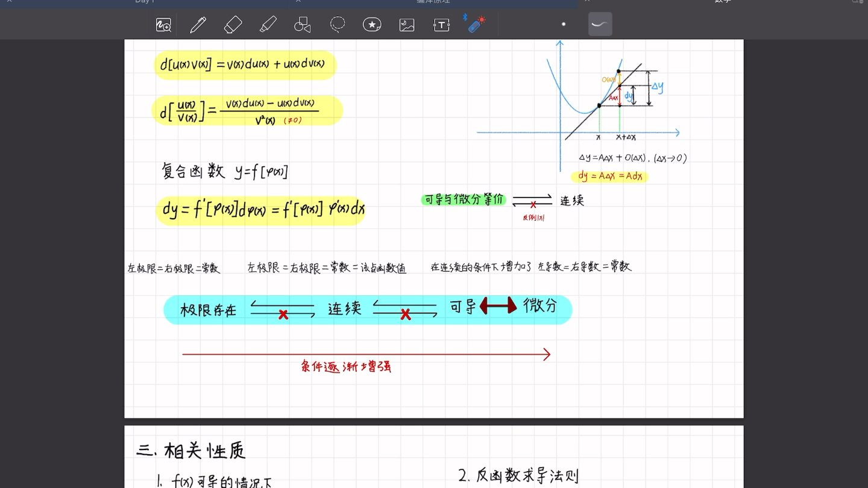This screenshot has width=868, height=488.
Task: Select the Pen tool
Action: (198, 24)
